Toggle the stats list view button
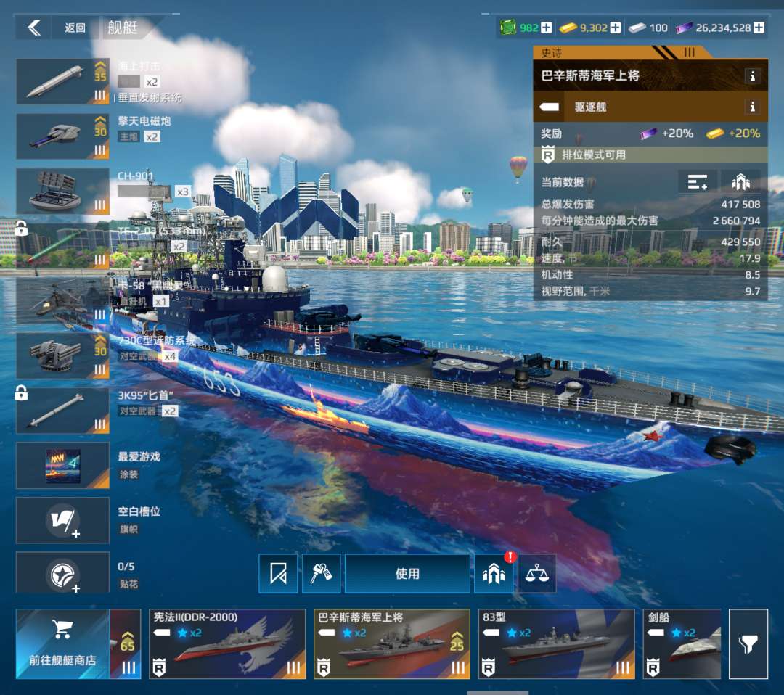Viewport: 784px width, 695px height. click(697, 182)
